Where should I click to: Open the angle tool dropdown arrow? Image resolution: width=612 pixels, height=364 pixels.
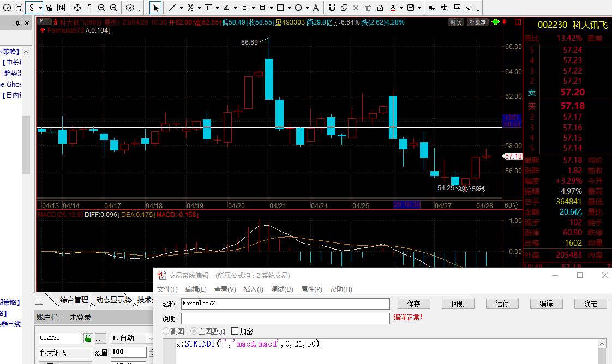pos(235,8)
